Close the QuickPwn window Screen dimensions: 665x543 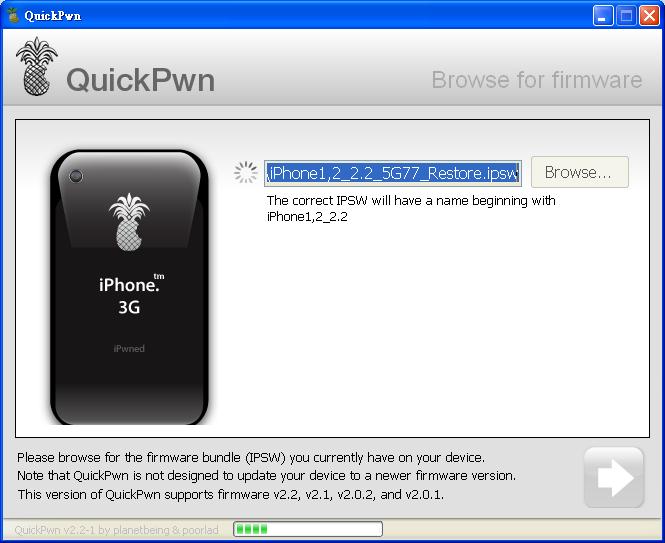click(648, 15)
